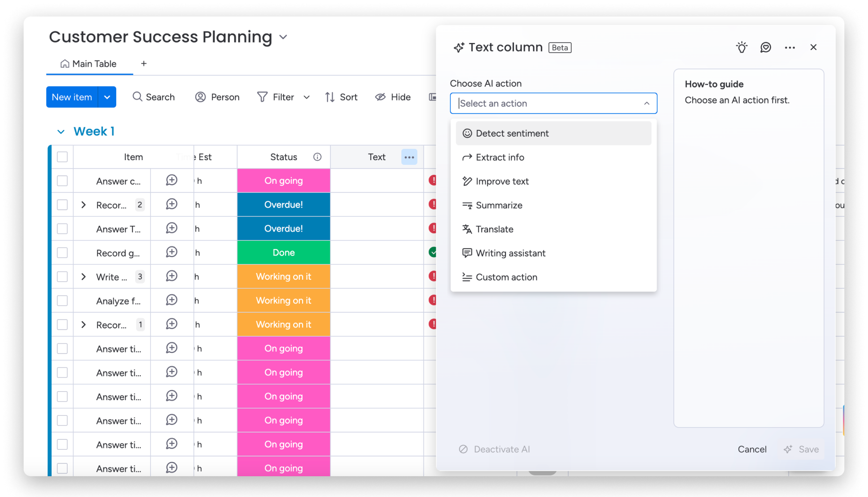Screen dimensions: 868x497
Task: Choose Improve text action
Action: (553, 181)
